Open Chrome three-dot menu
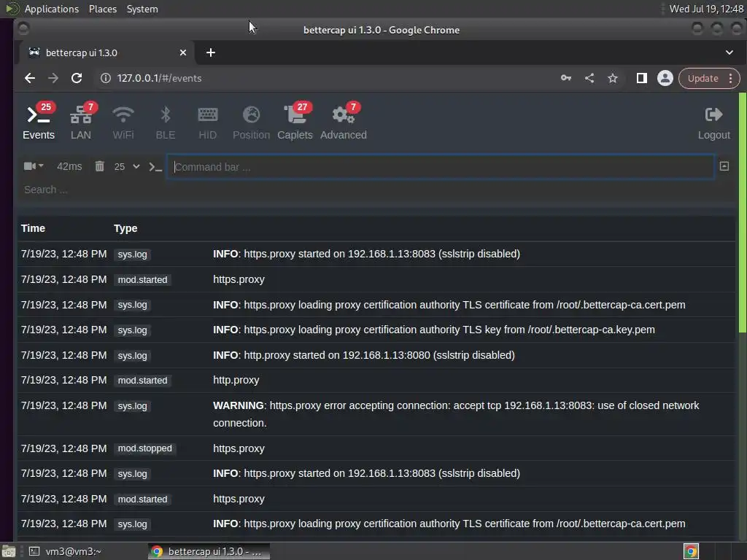747x560 pixels. tap(730, 78)
